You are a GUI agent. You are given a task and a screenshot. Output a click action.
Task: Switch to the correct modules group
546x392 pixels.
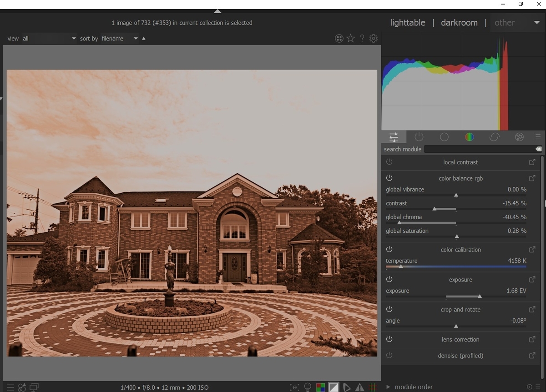(494, 137)
